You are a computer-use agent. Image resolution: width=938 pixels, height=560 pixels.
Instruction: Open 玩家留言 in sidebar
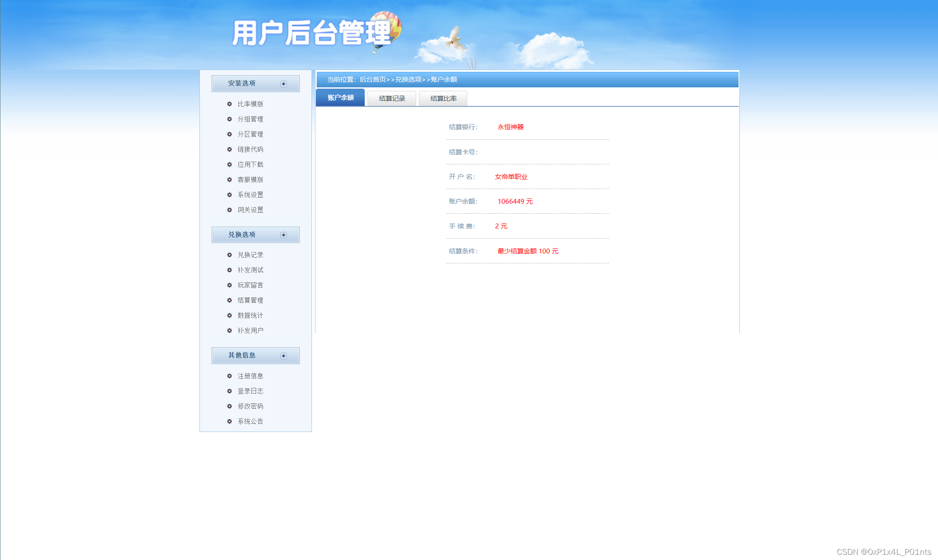(x=250, y=285)
